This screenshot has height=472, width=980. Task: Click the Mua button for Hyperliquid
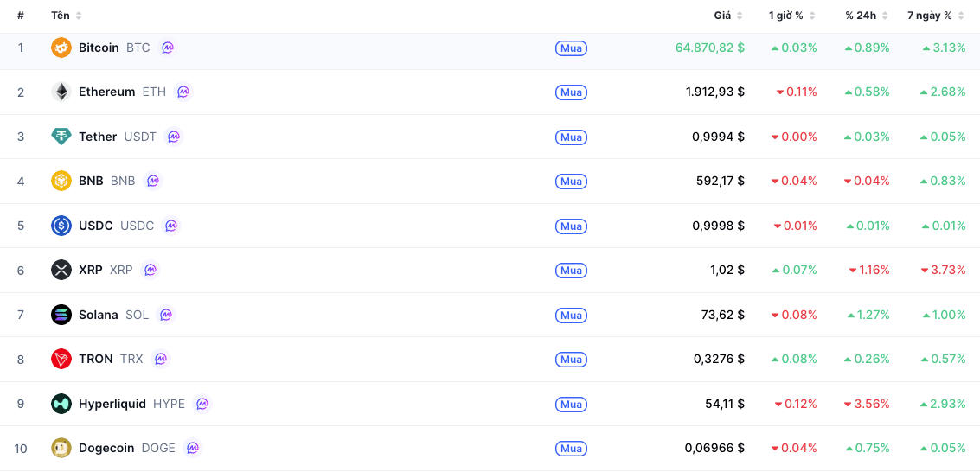coord(571,405)
